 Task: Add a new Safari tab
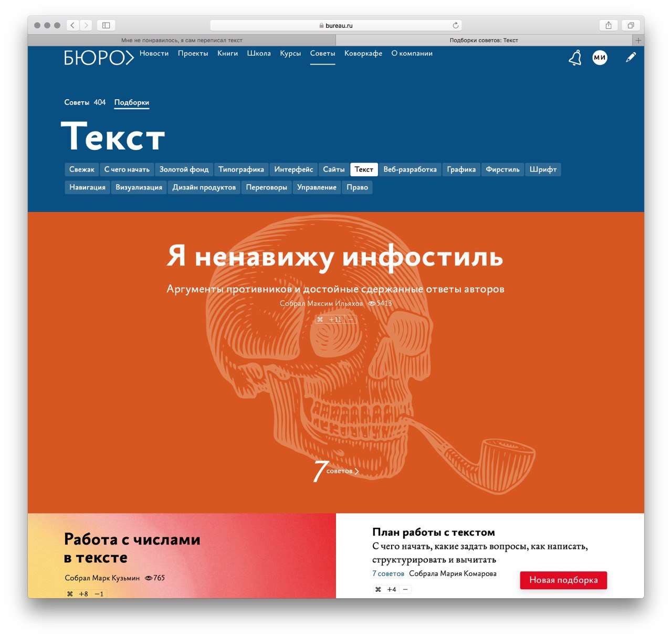(638, 40)
